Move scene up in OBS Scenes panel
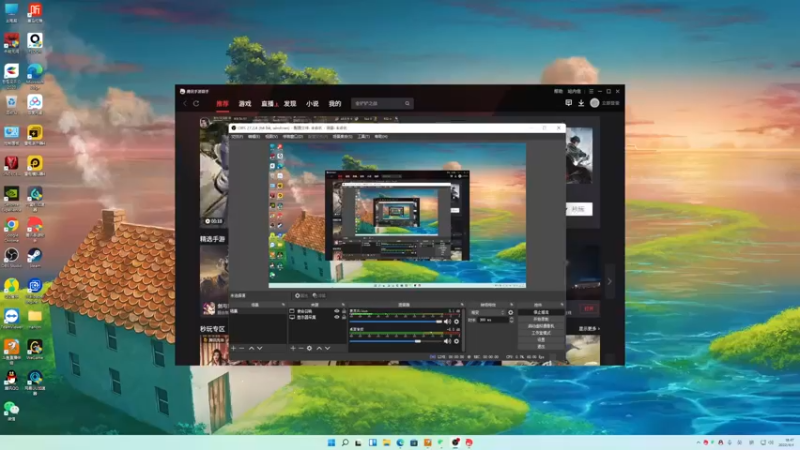800x450 pixels. pos(252,348)
